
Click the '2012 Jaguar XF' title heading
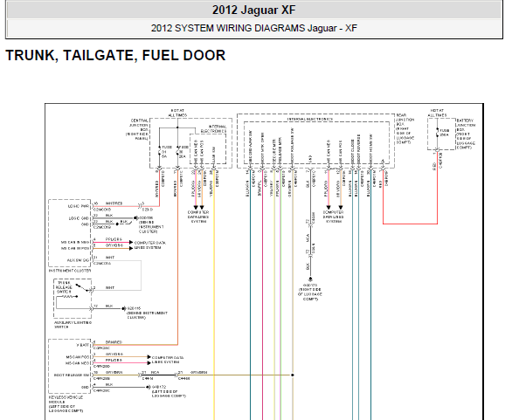254,10
